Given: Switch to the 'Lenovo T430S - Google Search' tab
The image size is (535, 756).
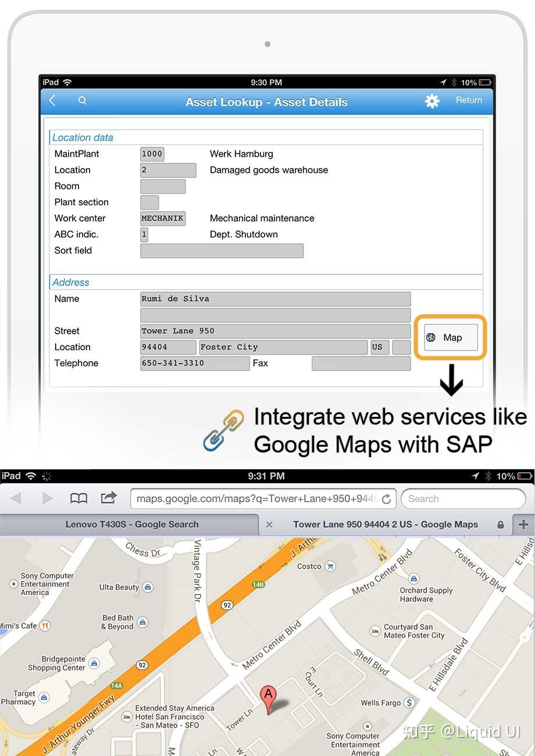Looking at the screenshot, I should tap(131, 524).
